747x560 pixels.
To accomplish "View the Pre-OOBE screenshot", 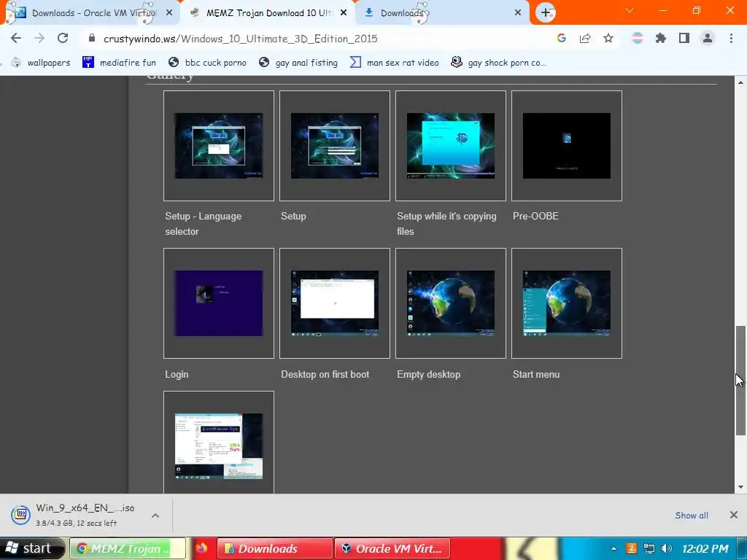I will point(566,146).
